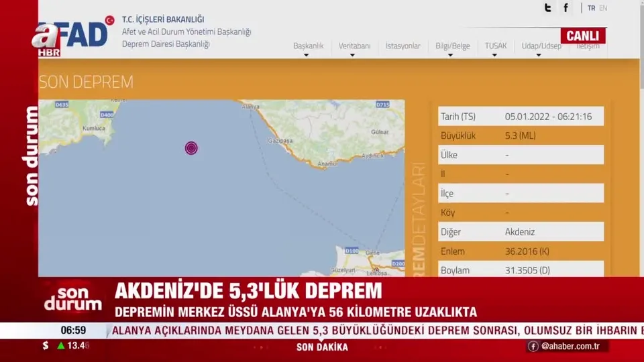The image size is (644, 362).
Task: Open the Bilgi/Belge menu item
Action: [453, 46]
